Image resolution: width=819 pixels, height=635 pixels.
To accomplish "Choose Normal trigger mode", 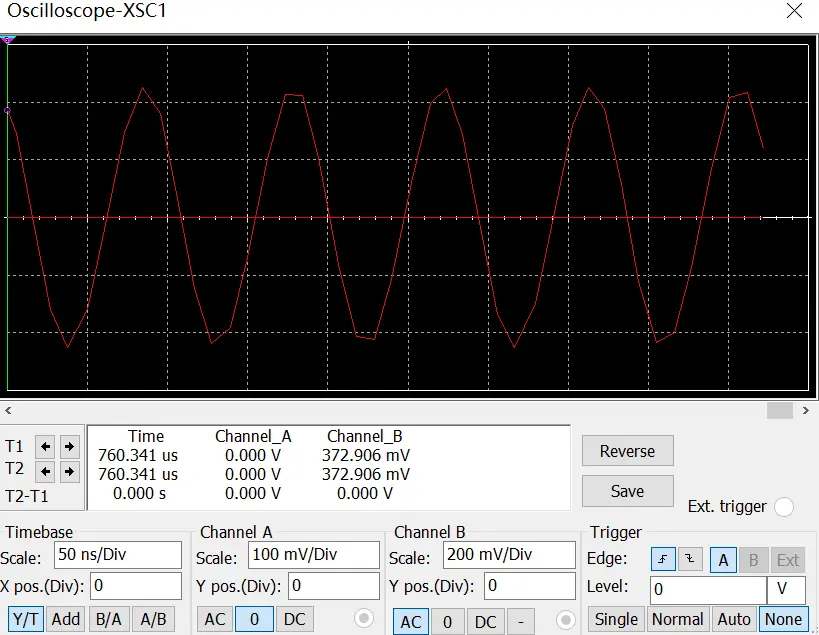I will (x=677, y=620).
